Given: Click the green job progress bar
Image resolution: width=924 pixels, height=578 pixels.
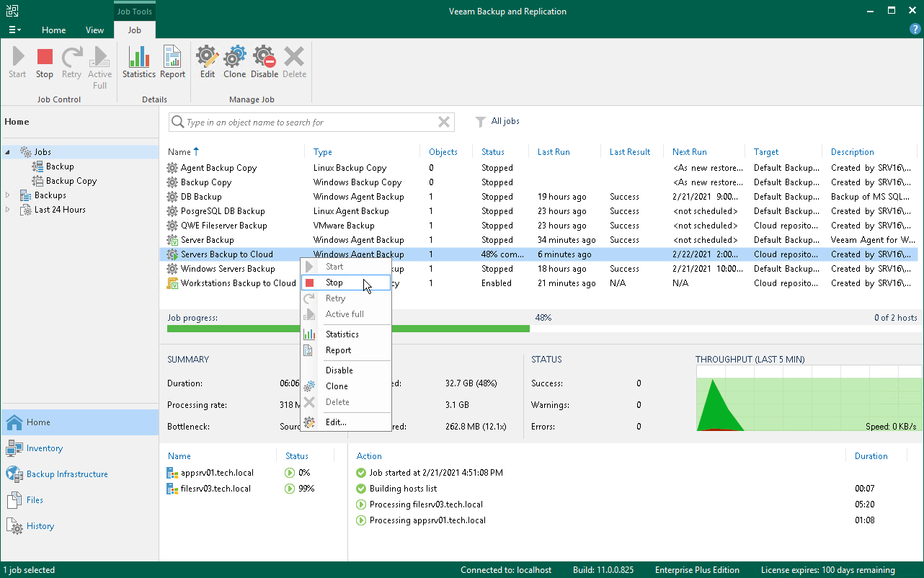Looking at the screenshot, I should pyautogui.click(x=348, y=329).
